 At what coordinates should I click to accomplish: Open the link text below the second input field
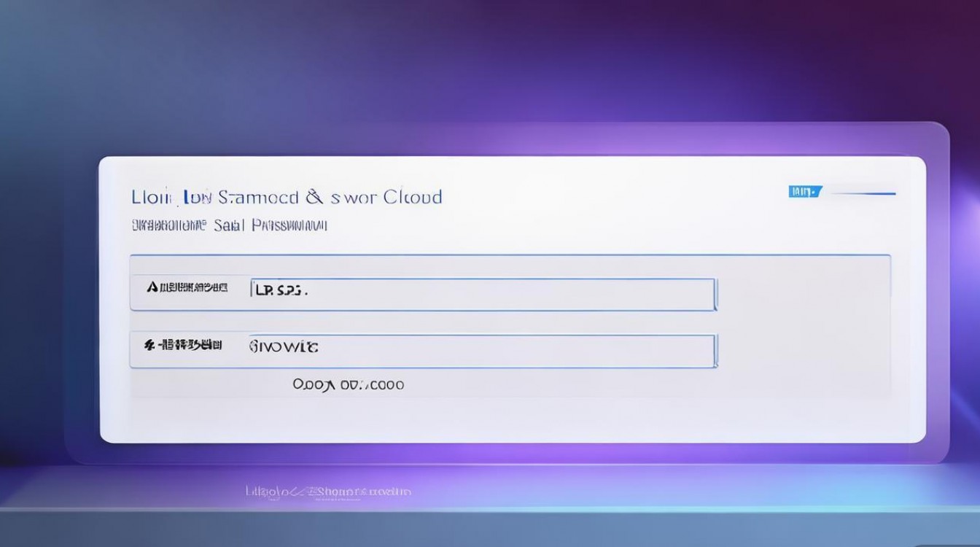tap(348, 384)
